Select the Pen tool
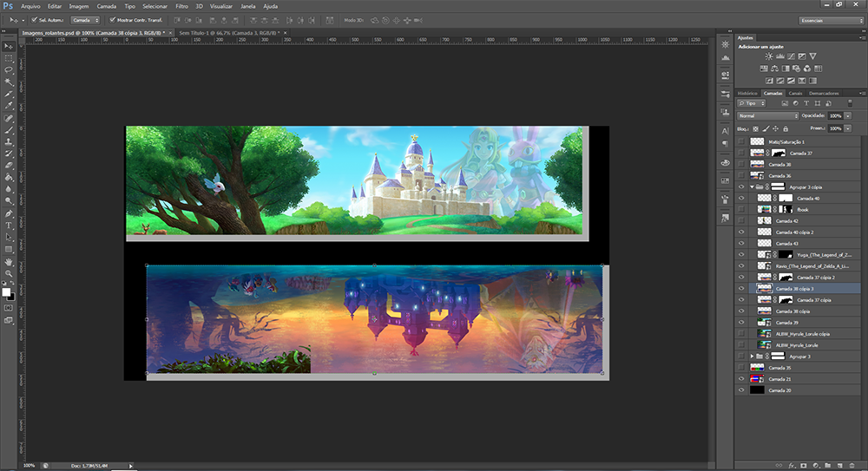This screenshot has width=868, height=471. 9,213
